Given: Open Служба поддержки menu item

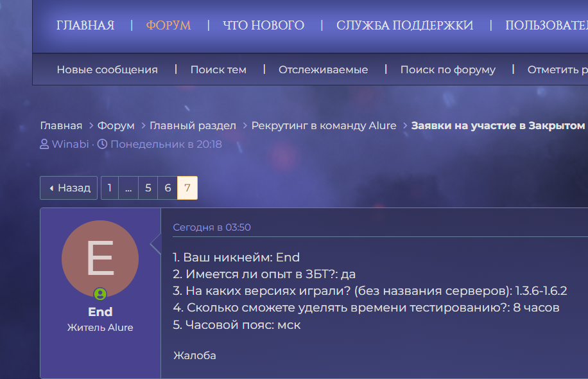Looking at the screenshot, I should coord(404,26).
